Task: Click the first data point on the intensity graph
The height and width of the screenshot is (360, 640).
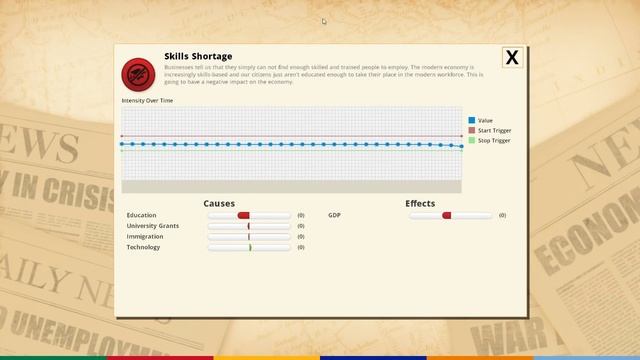Action: click(x=122, y=144)
